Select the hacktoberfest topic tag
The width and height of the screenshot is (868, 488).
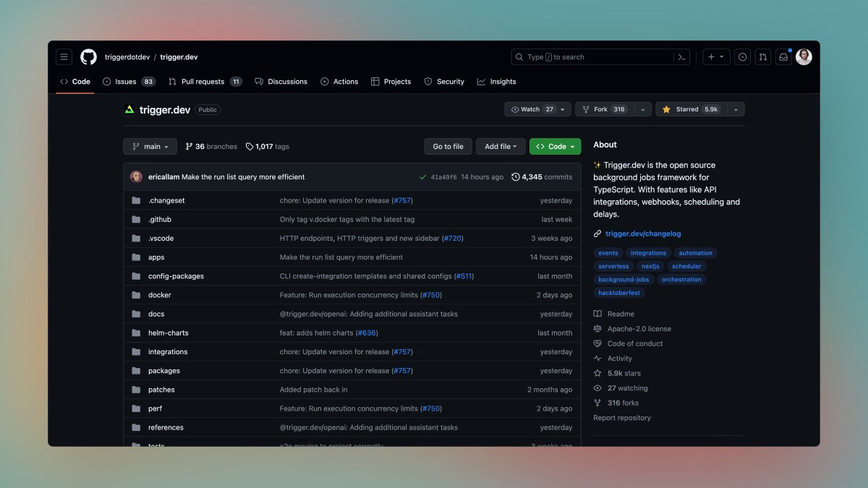pos(620,293)
